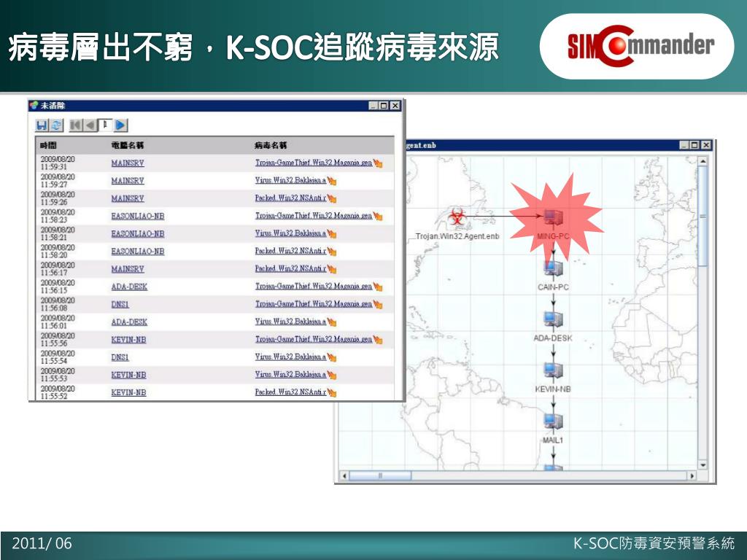
Task: Click hand icon in the 11:59:26 row
Action: (332, 198)
